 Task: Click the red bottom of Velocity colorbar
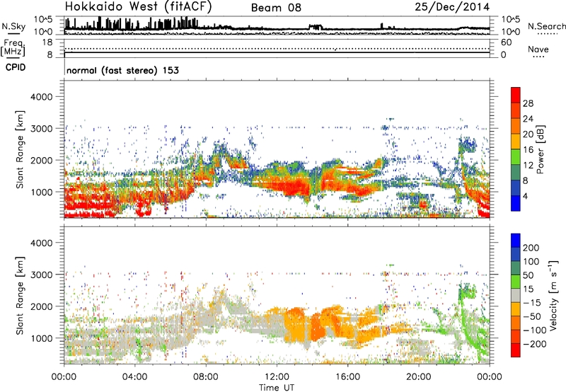click(516, 350)
